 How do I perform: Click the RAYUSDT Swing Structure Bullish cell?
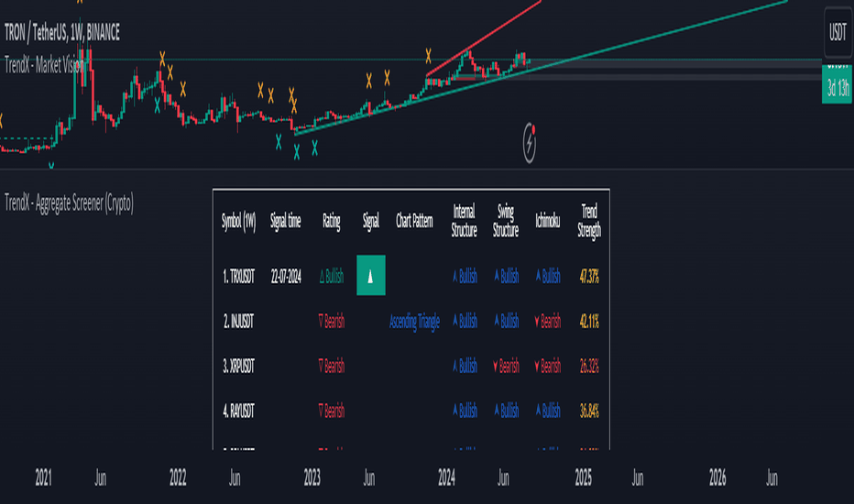pos(506,411)
